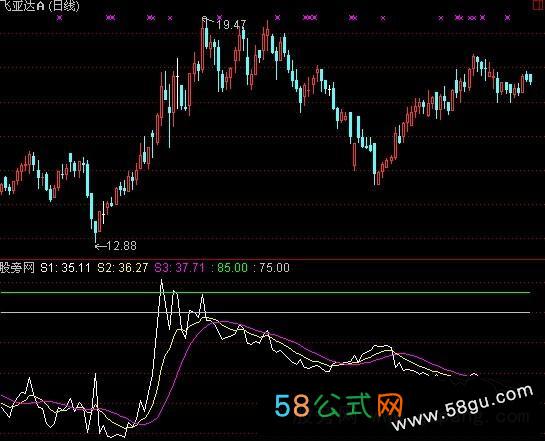This screenshot has width=545, height=441.
Task: Click the last purple star marker at top right
Action: (508, 17)
